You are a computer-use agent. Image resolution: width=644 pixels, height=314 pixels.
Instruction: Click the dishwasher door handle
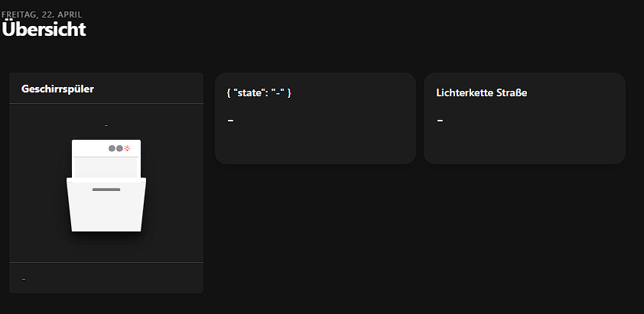click(x=106, y=189)
